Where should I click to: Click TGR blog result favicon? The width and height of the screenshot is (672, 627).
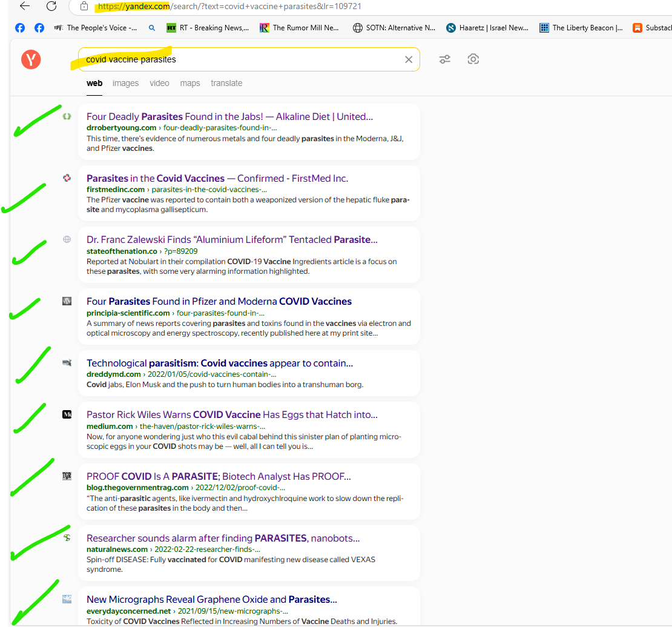[67, 476]
